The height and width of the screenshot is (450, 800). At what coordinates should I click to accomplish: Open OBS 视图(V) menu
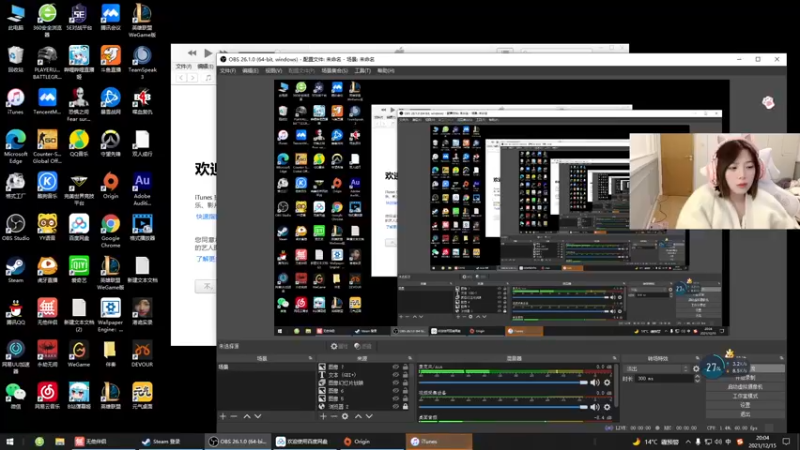[x=273, y=70]
